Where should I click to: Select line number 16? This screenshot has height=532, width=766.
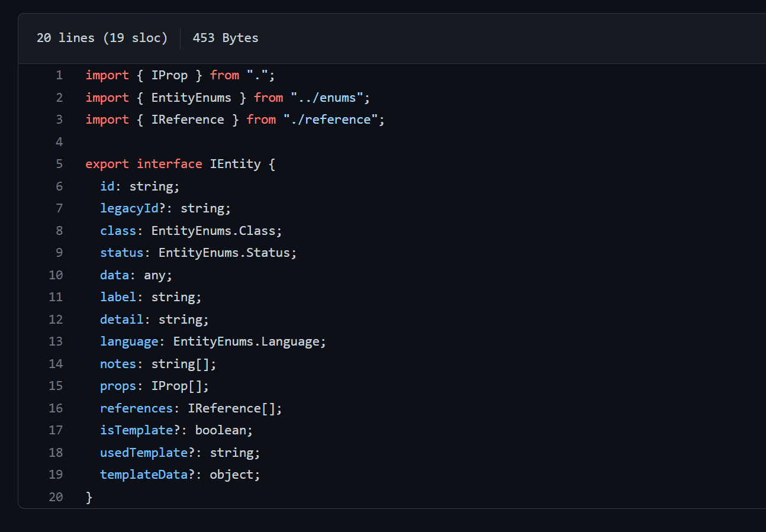pos(56,408)
